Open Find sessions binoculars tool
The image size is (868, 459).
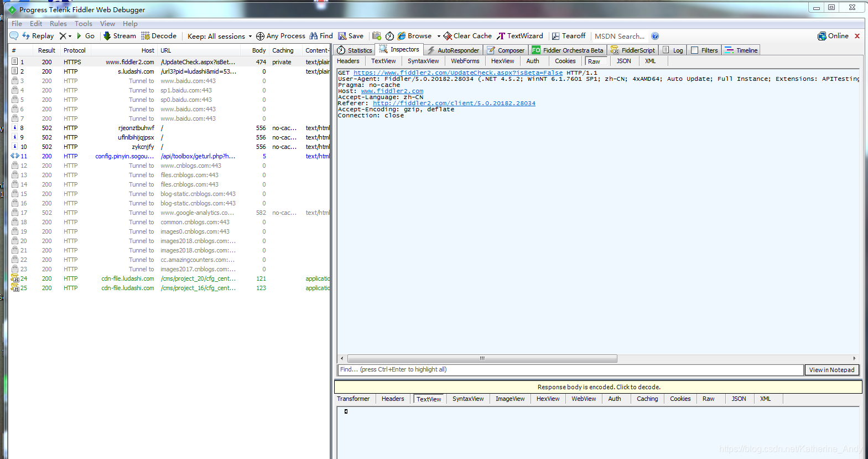pyautogui.click(x=321, y=36)
